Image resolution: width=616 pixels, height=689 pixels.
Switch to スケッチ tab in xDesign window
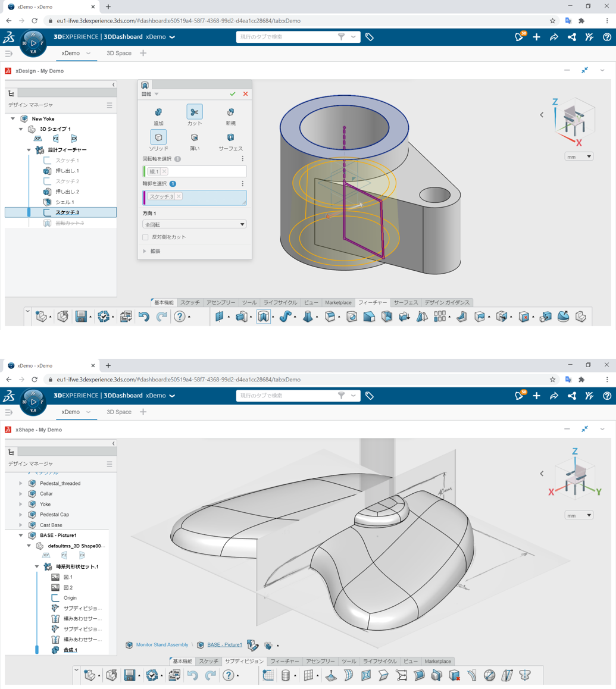[x=190, y=302]
